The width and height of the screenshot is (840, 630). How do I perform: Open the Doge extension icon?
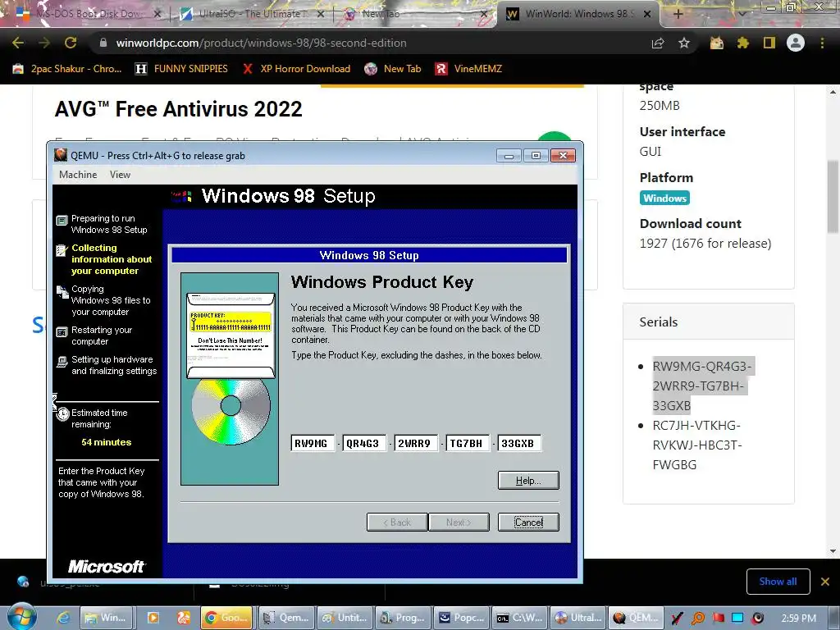click(x=717, y=43)
